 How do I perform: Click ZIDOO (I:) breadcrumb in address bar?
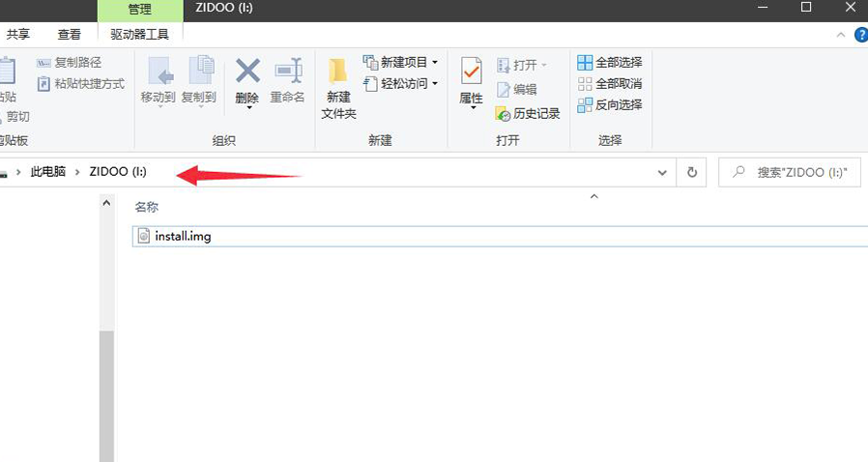pos(118,172)
